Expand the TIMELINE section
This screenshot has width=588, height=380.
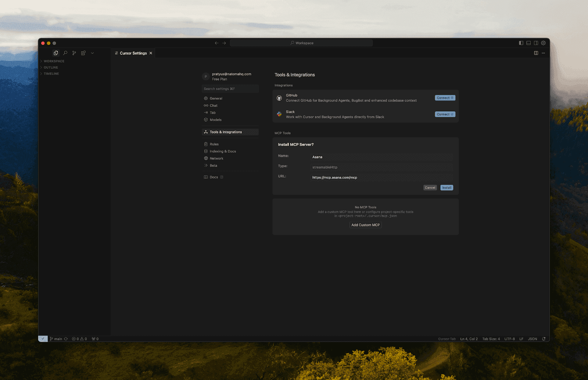click(x=51, y=74)
